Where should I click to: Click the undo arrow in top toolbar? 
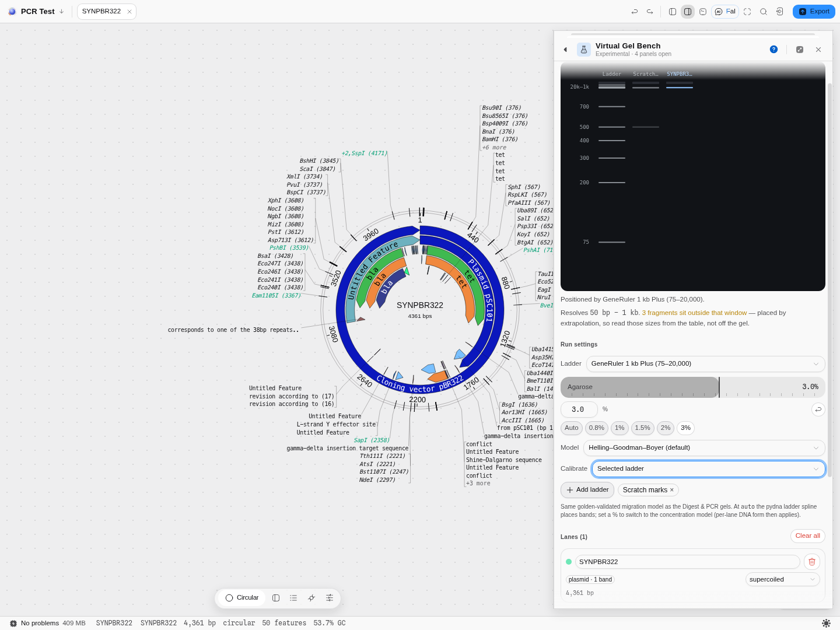click(x=635, y=12)
